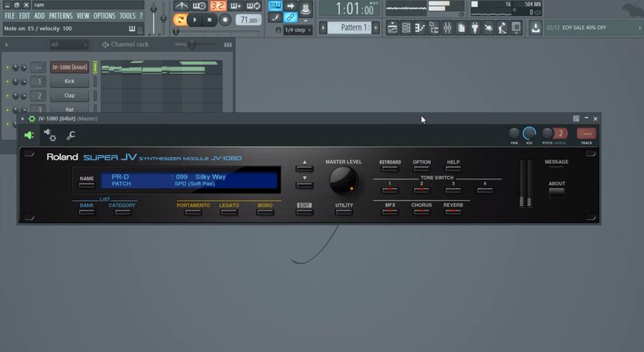Mute the Clap channel green light
Image resolution: width=644 pixels, height=352 pixels.
(x=7, y=96)
